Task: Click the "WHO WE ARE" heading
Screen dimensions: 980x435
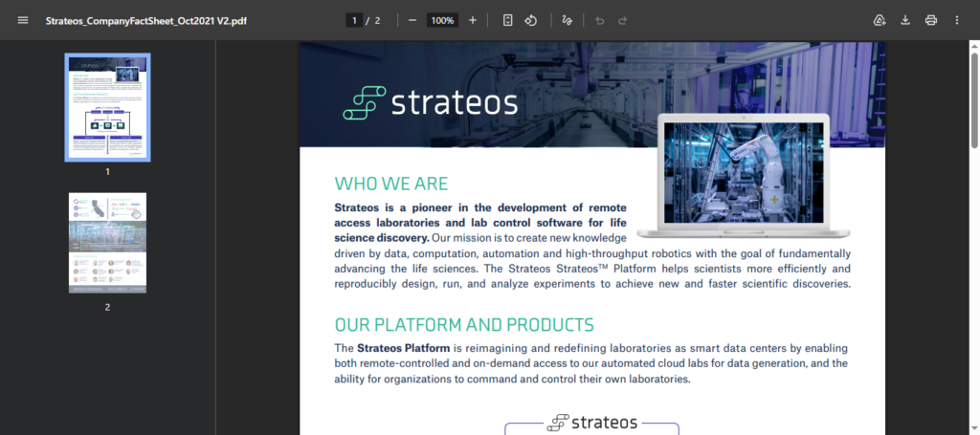Action: 391,184
